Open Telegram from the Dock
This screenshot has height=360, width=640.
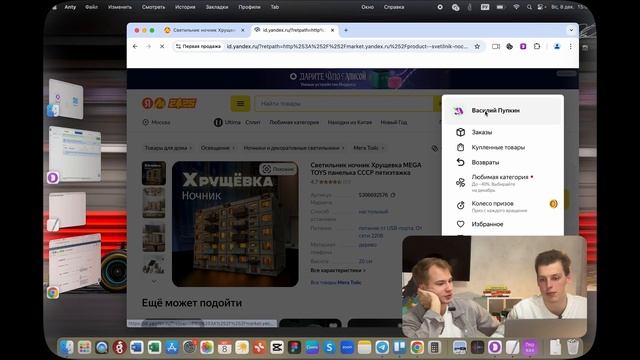pyautogui.click(x=382, y=347)
